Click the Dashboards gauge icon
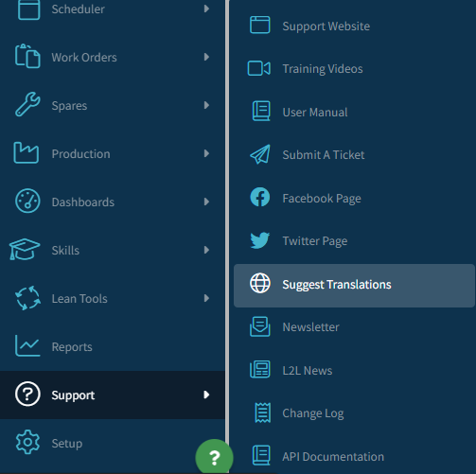This screenshot has height=474, width=476. click(27, 202)
